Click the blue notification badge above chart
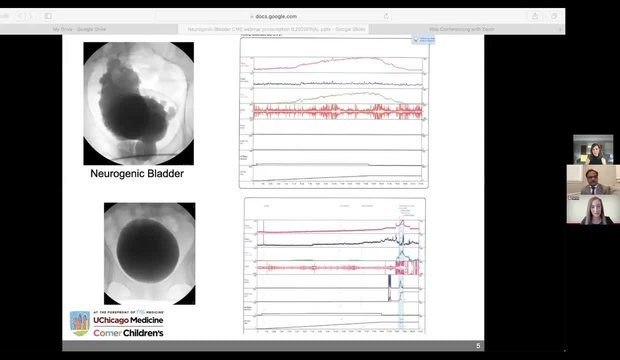The image size is (620, 360). click(423, 40)
